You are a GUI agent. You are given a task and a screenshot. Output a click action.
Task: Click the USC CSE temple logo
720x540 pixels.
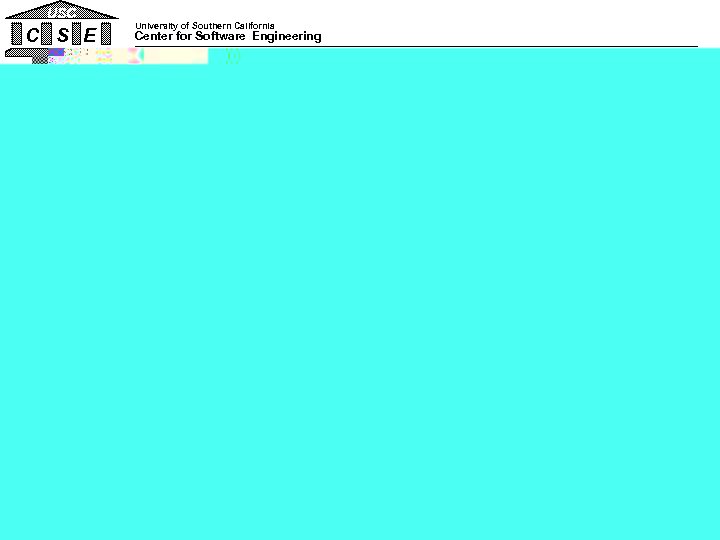pyautogui.click(x=62, y=31)
